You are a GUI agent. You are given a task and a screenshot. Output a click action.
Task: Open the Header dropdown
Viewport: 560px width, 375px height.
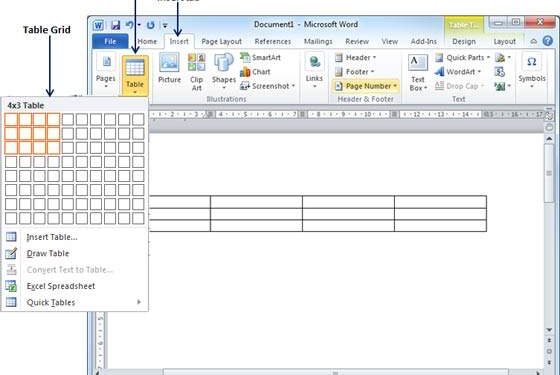[x=356, y=58]
